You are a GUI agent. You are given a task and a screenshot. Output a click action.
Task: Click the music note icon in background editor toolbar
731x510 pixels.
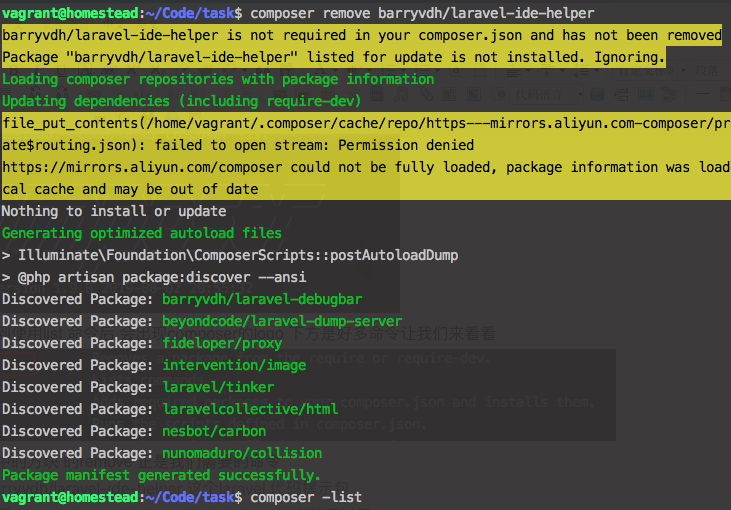tap(401, 95)
